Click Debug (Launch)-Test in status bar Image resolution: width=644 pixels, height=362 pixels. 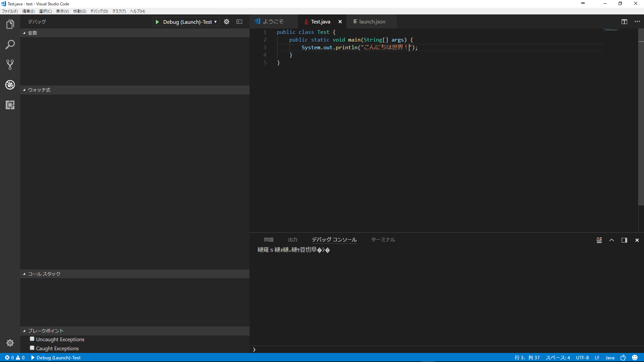point(56,358)
